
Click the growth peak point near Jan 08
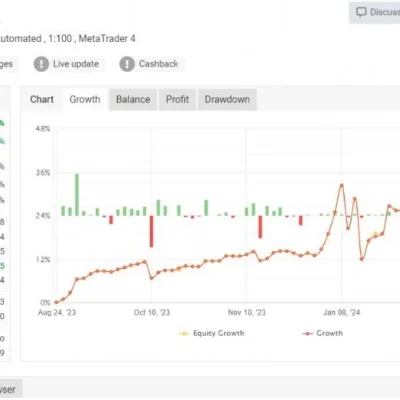(x=341, y=185)
